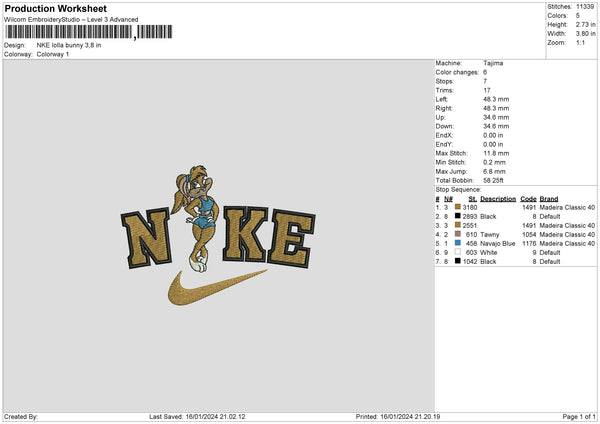The image size is (600, 424).
Task: Click the 'Production Worksheet' title
Action: pos(56,8)
